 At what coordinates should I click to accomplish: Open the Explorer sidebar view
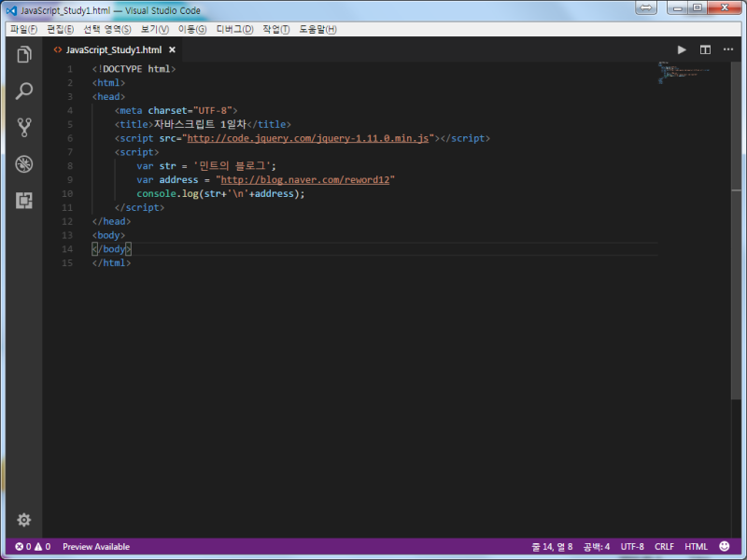coord(23,54)
